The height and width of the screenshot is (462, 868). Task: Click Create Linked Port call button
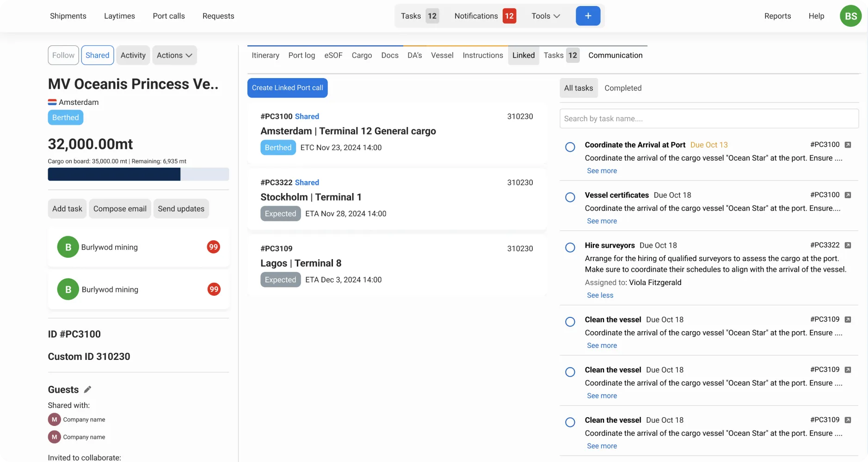(287, 88)
